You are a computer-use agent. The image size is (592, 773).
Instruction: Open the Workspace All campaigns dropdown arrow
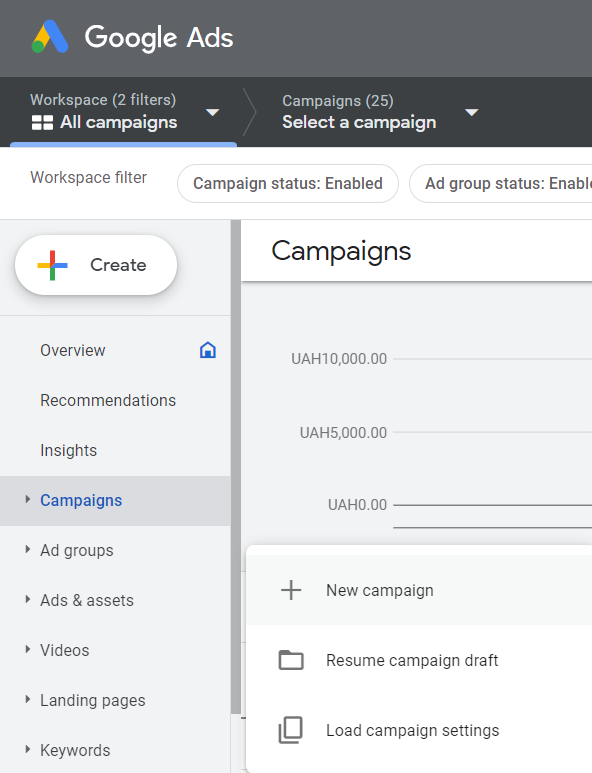[212, 112]
